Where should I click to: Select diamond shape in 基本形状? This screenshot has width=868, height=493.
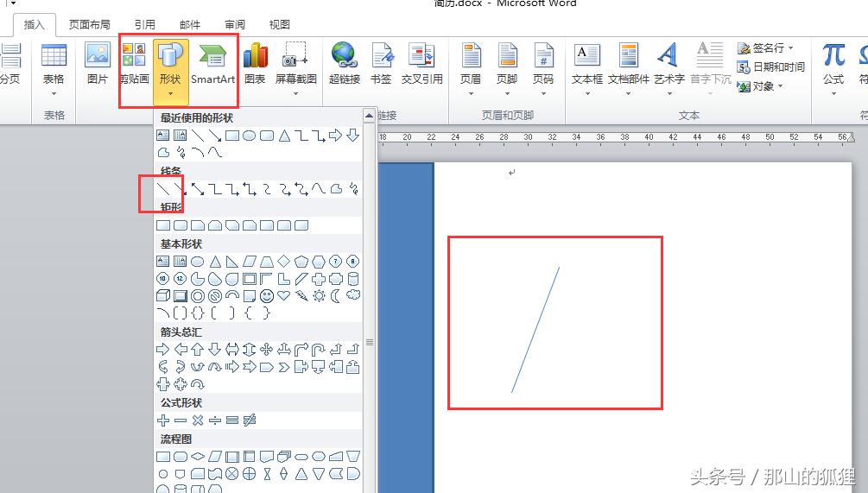[x=284, y=261]
